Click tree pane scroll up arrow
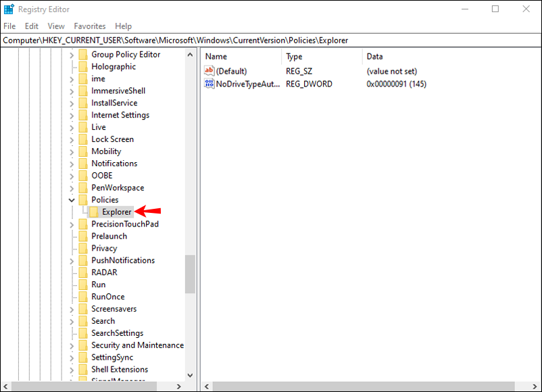This screenshot has height=392, width=542. click(190, 55)
